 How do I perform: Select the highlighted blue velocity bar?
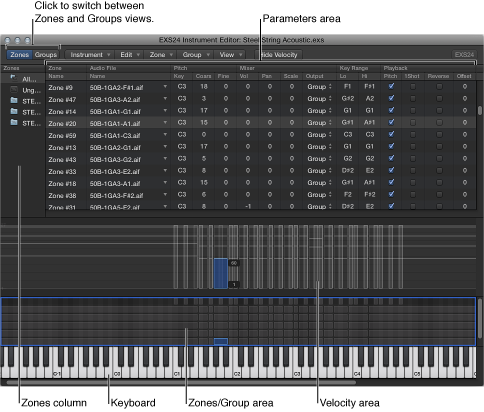(221, 273)
